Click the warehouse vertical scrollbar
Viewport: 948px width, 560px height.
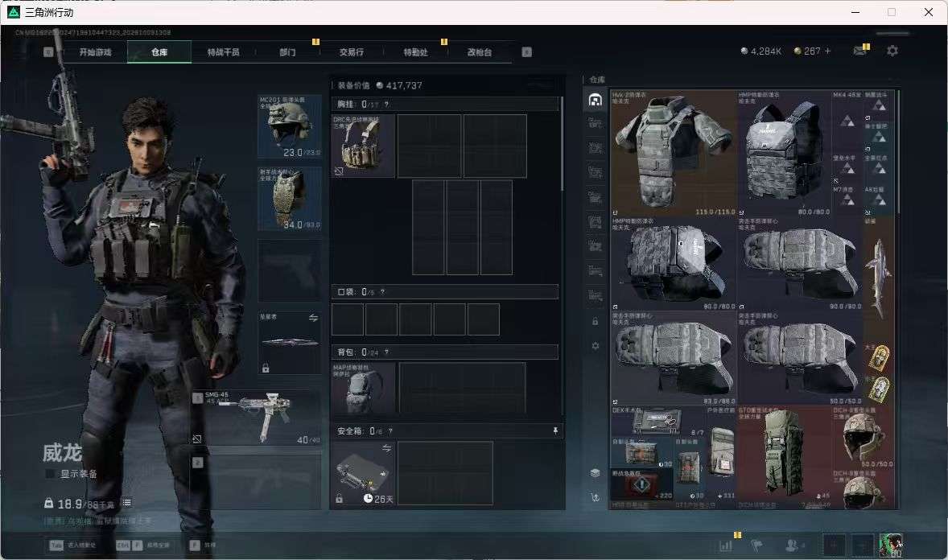point(898,151)
